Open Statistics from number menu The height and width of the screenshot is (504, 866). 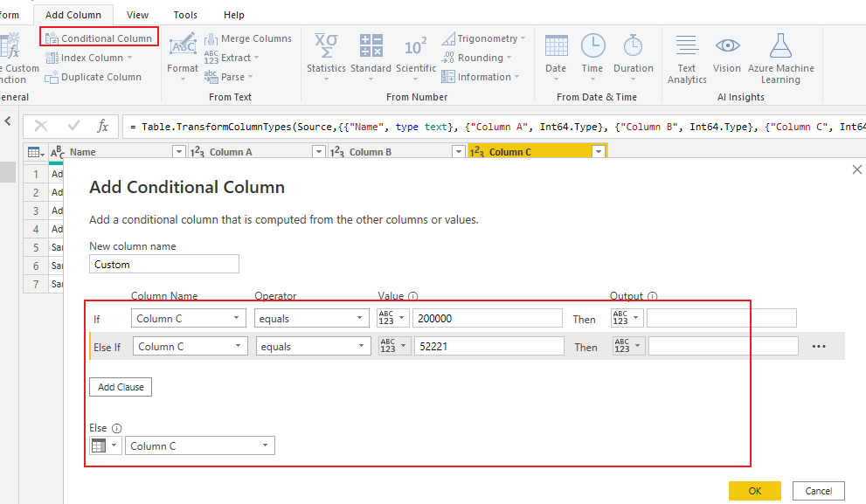(326, 57)
